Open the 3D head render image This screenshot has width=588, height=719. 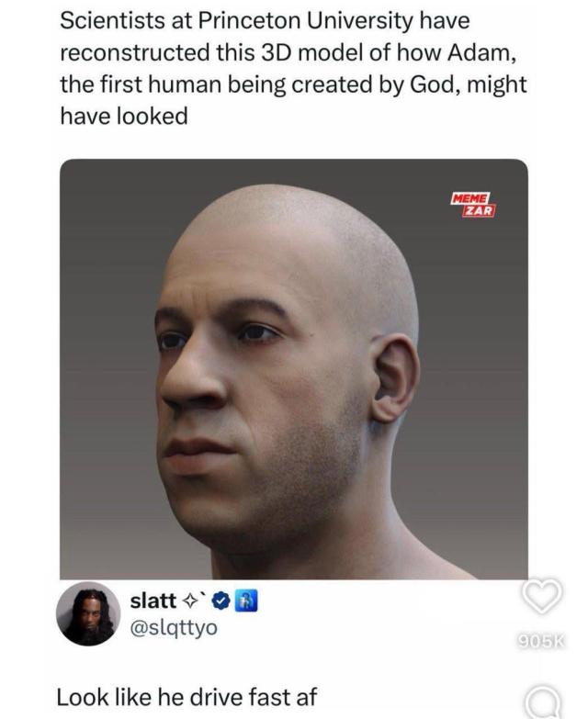(294, 369)
